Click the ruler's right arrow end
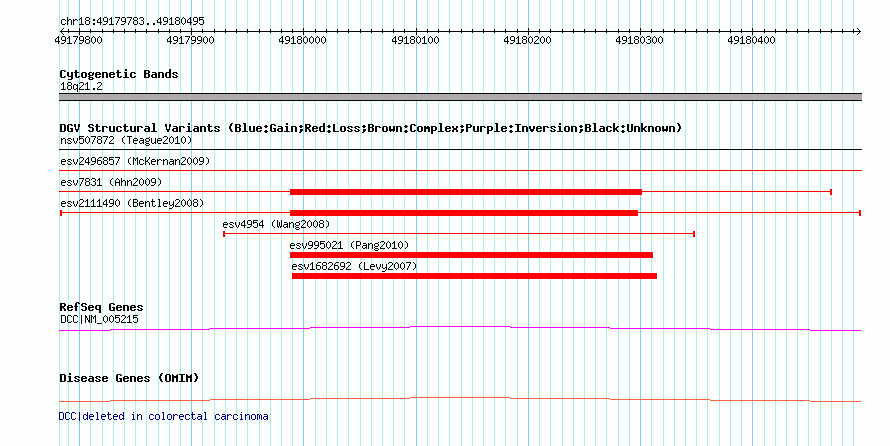 (x=858, y=31)
